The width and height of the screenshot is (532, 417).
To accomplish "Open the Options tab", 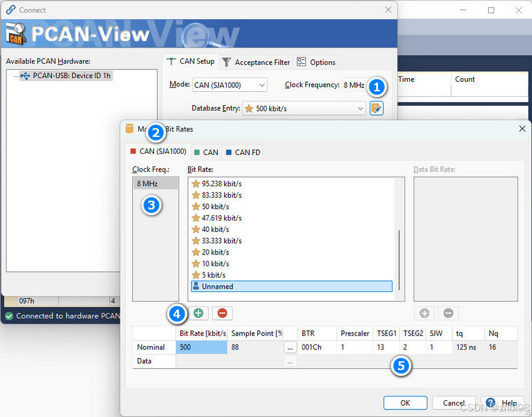I will pos(316,63).
